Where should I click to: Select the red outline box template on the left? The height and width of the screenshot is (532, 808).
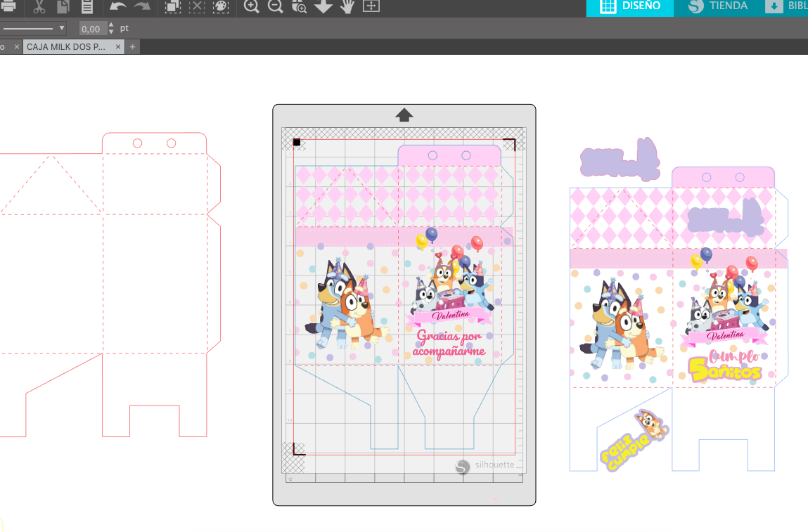coord(110,285)
